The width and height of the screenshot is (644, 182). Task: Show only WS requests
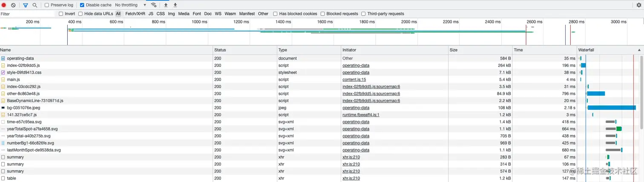[x=218, y=14]
